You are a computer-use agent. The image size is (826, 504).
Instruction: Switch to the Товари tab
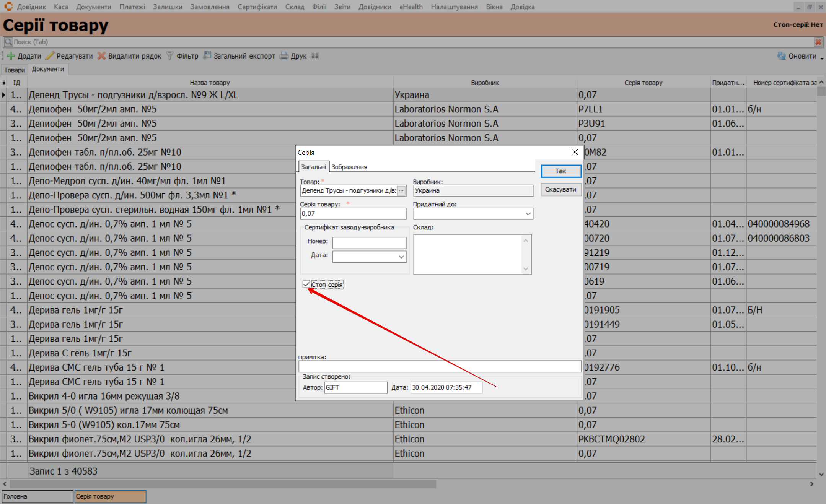15,70
